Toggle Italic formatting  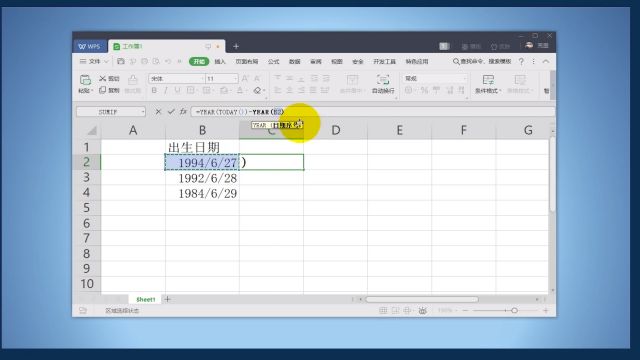tap(165, 90)
